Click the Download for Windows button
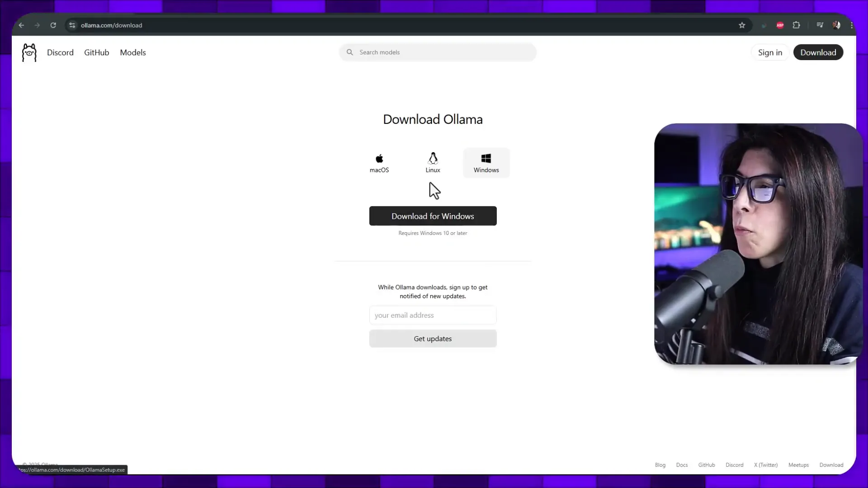Screen dimensions: 868x488 pos(433,216)
